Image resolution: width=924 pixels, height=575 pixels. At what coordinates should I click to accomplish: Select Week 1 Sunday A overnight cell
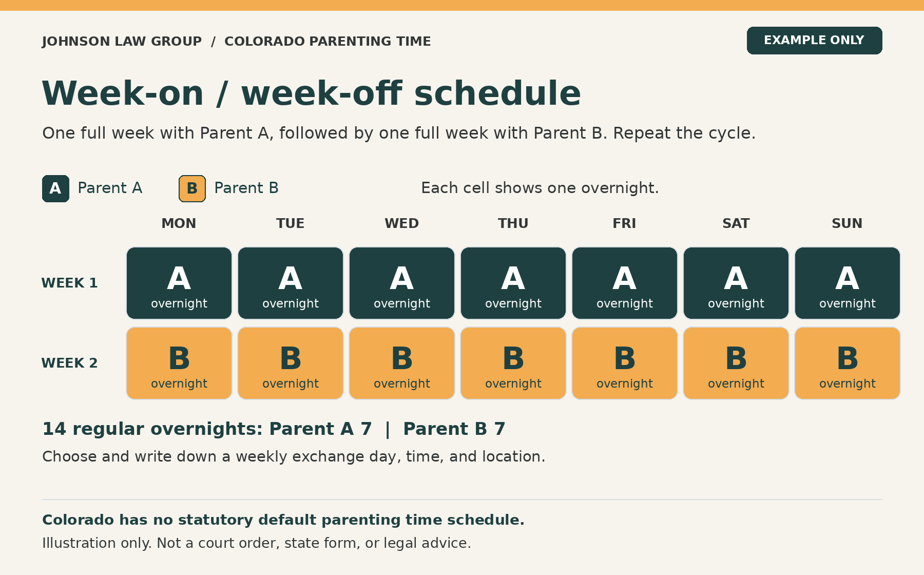pyautogui.click(x=848, y=283)
